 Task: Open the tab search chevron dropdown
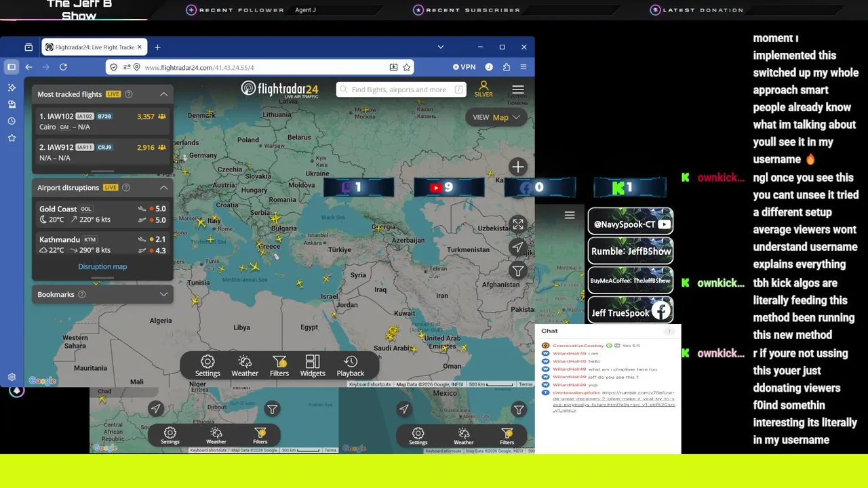point(441,47)
